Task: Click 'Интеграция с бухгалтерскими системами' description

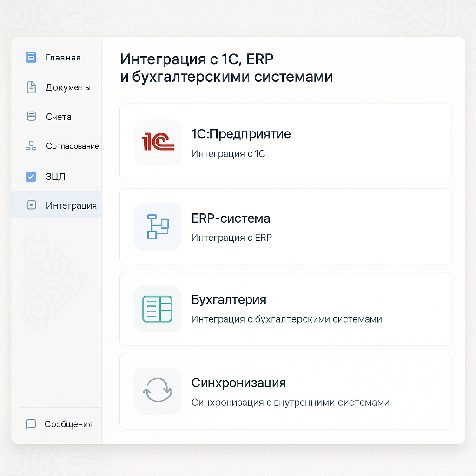Action: point(286,319)
